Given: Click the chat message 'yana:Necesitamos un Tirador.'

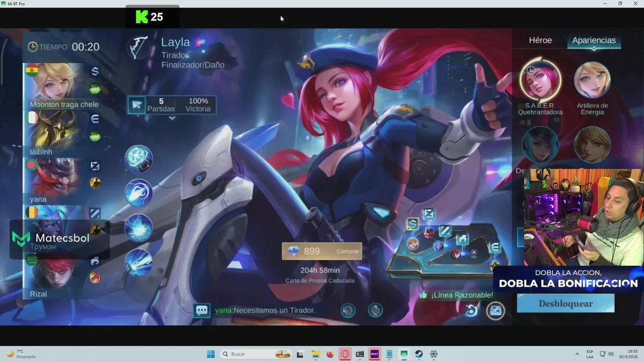Looking at the screenshot, I should tap(265, 310).
